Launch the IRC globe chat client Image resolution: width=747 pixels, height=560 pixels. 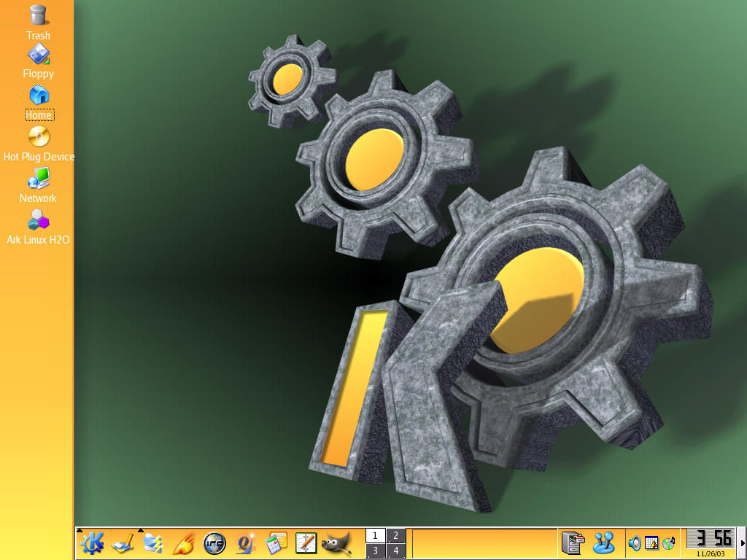pyautogui.click(x=214, y=543)
